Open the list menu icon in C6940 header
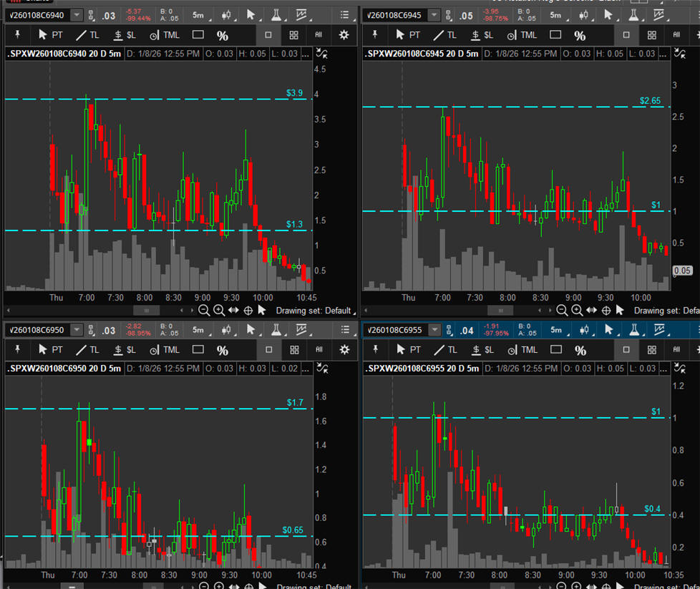Image resolution: width=700 pixels, height=589 pixels. tap(344, 15)
